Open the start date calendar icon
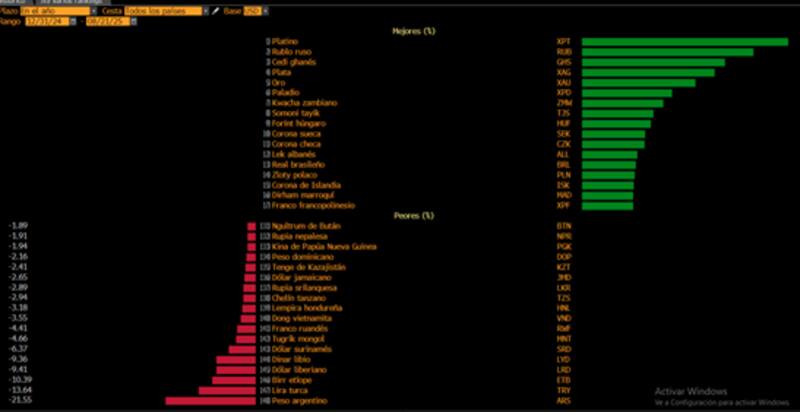800x412 pixels. [73, 21]
